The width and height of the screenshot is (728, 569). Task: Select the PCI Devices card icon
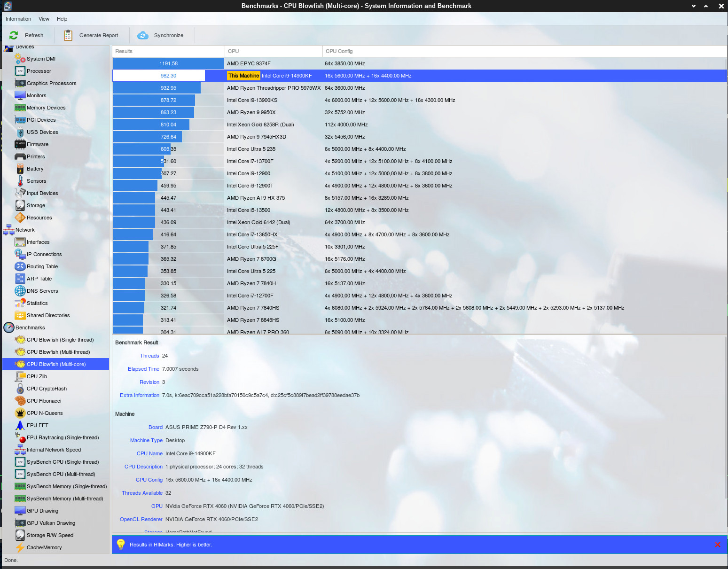coord(20,120)
